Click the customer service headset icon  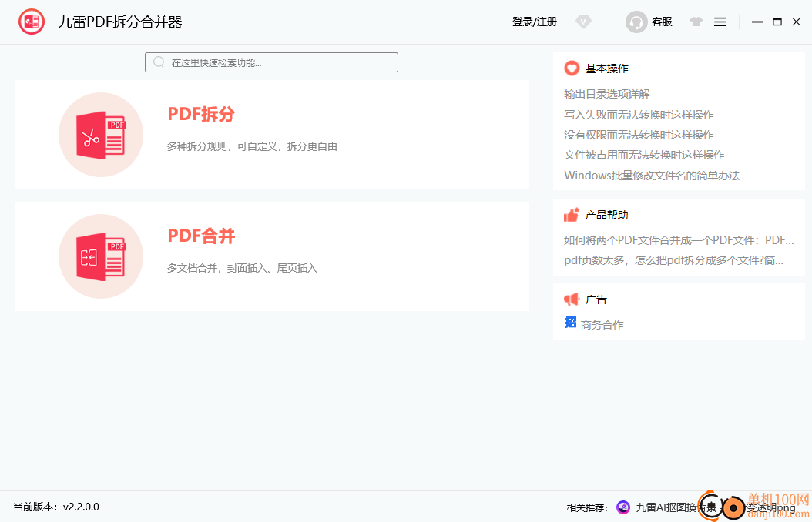point(636,22)
